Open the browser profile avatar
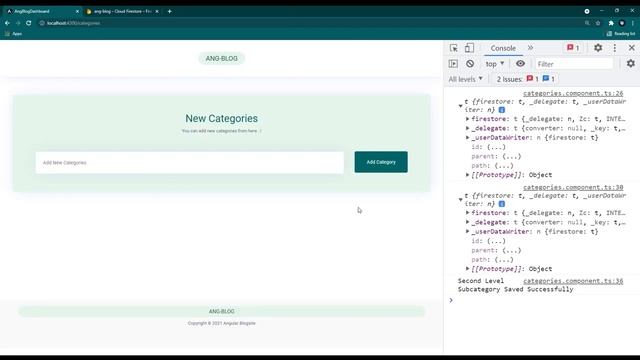 (x=622, y=23)
